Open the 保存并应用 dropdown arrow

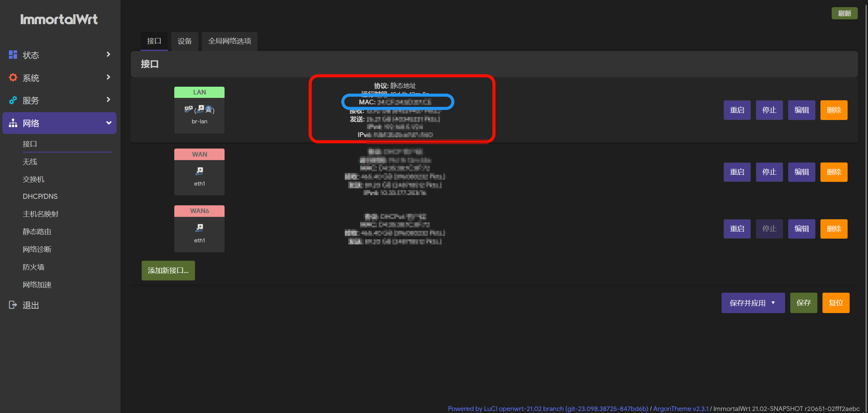pos(773,303)
